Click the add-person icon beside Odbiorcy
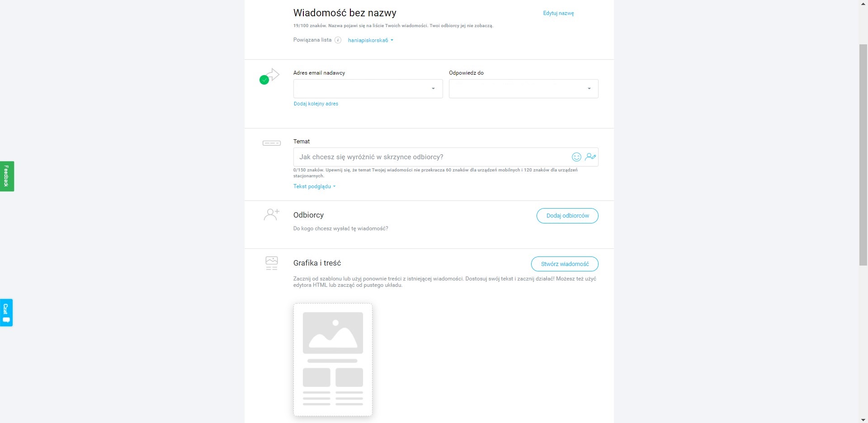The width and height of the screenshot is (868, 423). pyautogui.click(x=272, y=214)
